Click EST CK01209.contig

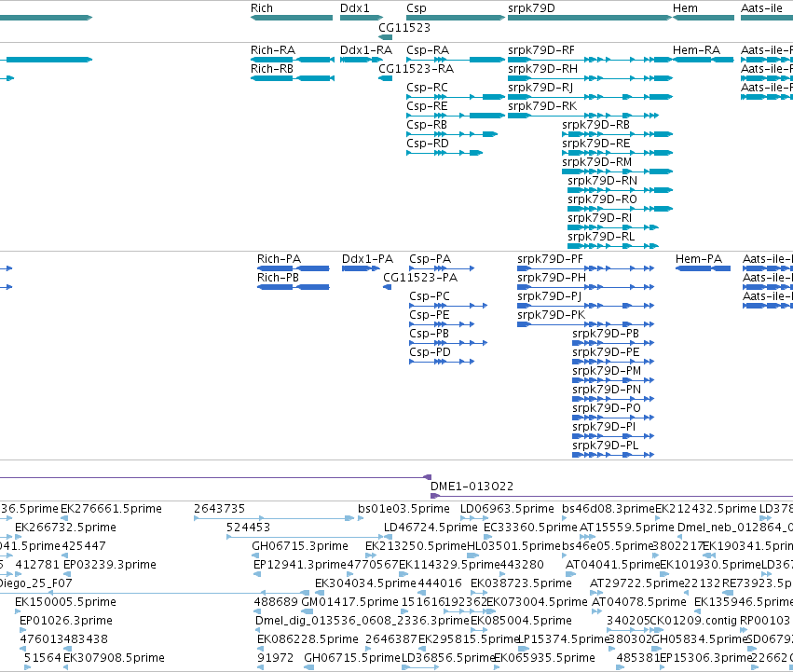[693, 622]
